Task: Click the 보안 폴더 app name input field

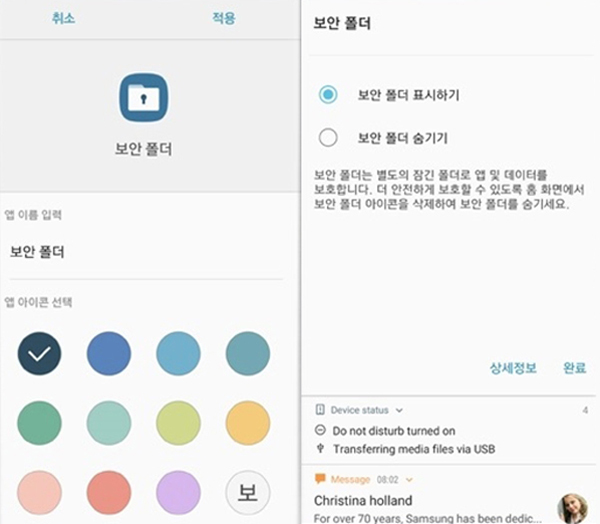Action: pyautogui.click(x=146, y=252)
